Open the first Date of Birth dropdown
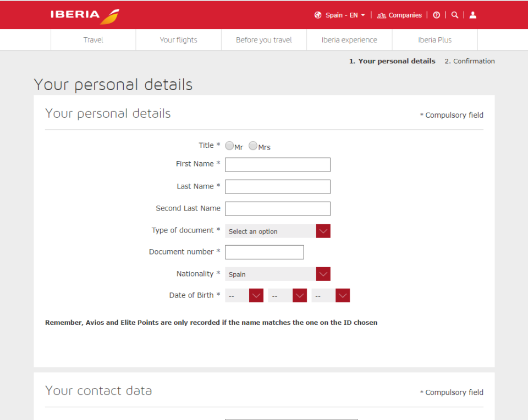 tap(244, 296)
